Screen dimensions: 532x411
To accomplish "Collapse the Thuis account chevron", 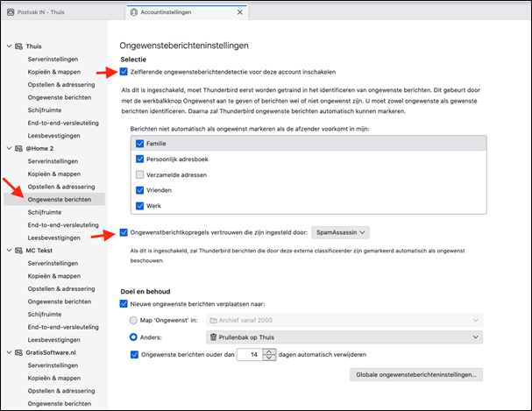I will click(8, 46).
